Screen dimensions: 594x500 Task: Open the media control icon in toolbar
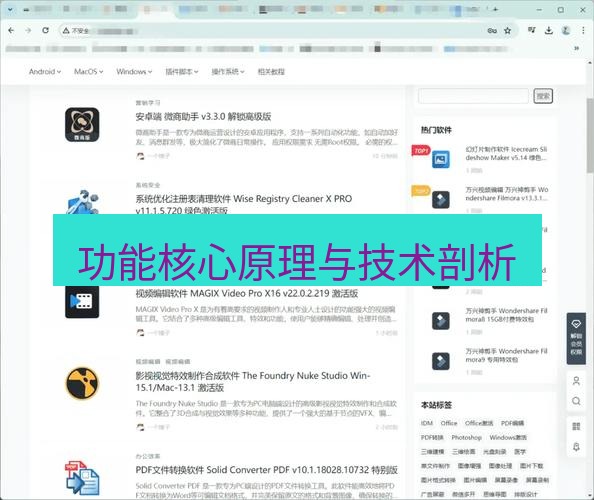[x=532, y=30]
